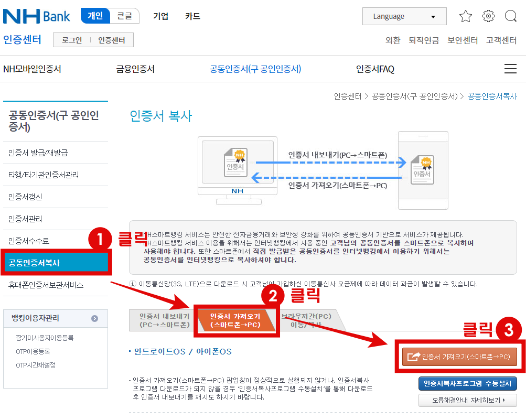Open the hamburger menu icon

coord(510,69)
